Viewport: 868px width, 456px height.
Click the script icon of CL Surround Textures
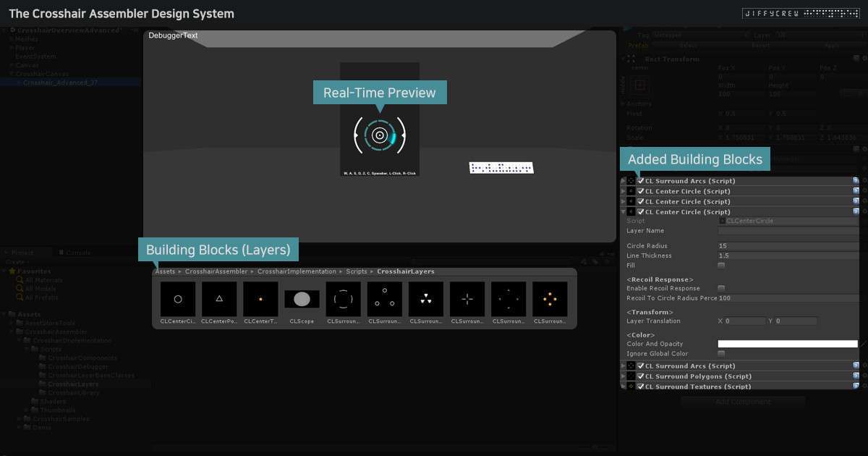coord(631,387)
